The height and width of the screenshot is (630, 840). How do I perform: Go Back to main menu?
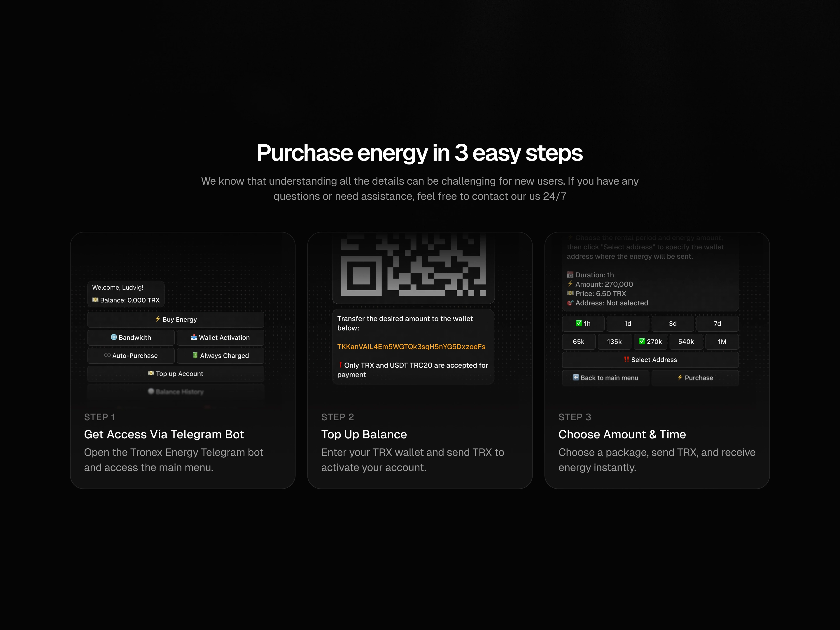coord(605,378)
